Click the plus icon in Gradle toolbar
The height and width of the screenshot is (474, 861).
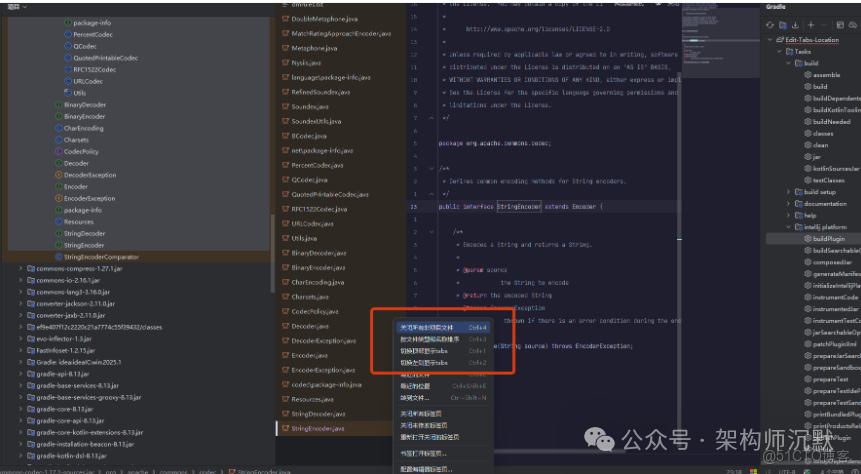tap(811, 25)
